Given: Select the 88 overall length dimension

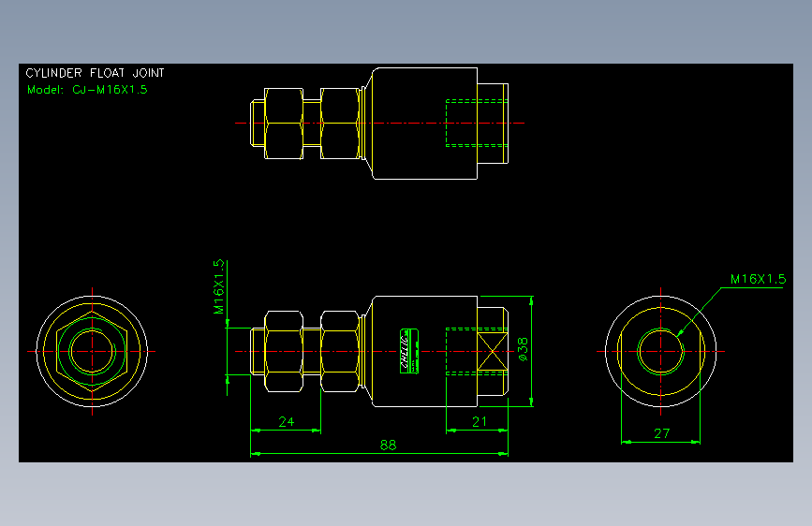Looking at the screenshot, I should click(388, 445).
